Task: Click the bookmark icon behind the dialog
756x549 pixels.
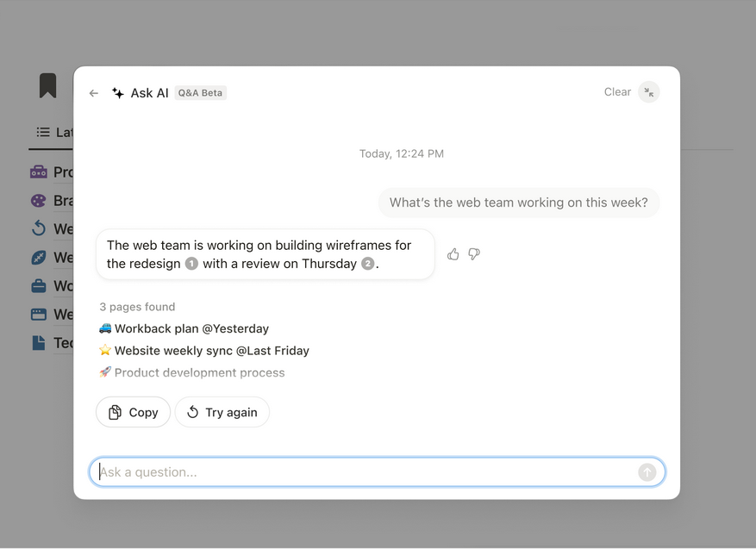Action: point(47,85)
